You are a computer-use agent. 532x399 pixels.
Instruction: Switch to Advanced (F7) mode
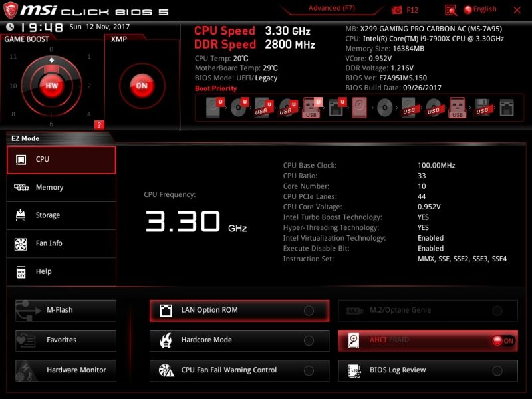coord(333,9)
